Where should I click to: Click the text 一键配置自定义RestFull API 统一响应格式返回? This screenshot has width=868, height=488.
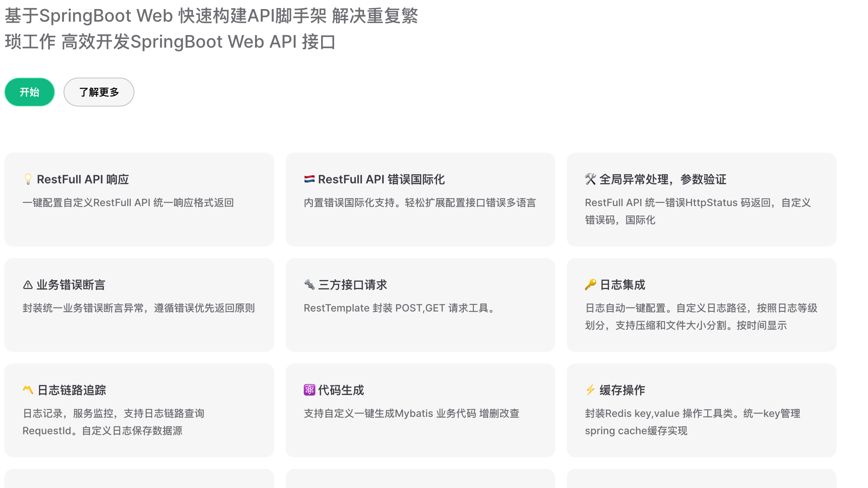pyautogui.click(x=128, y=202)
